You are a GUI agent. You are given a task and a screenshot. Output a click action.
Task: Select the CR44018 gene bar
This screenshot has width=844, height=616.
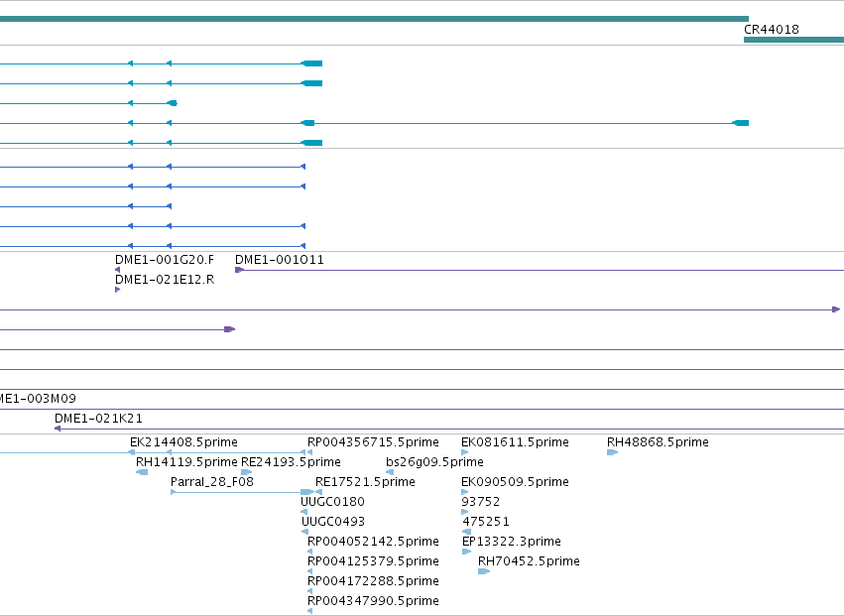(x=794, y=40)
